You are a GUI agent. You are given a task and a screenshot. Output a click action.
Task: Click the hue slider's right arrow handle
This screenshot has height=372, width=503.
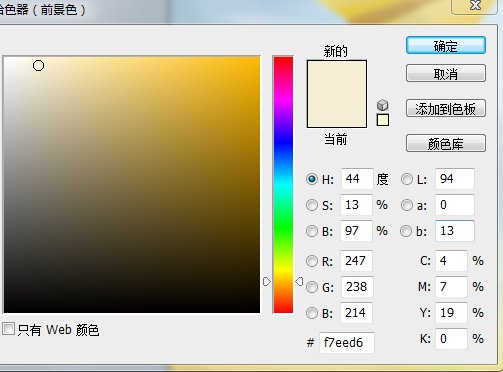[299, 282]
